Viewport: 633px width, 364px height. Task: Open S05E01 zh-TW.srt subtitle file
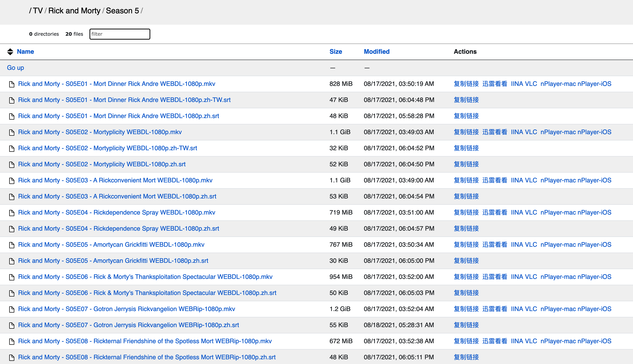pos(124,100)
